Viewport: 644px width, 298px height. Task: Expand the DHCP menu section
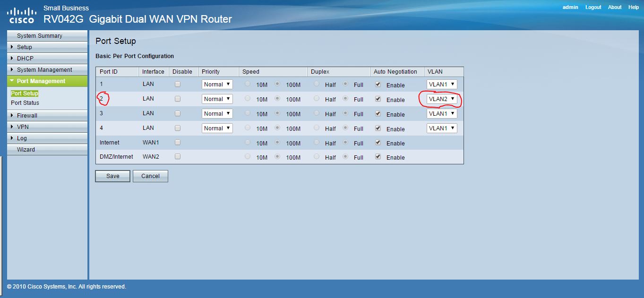coord(47,58)
